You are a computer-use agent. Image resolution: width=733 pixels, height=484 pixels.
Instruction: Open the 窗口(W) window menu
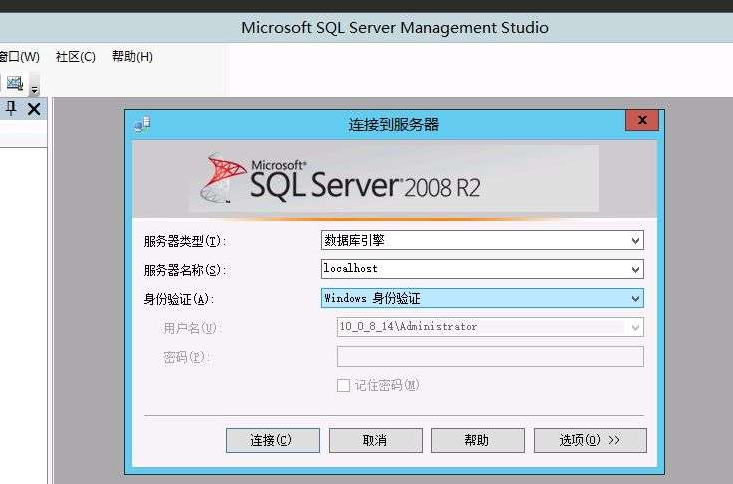coord(20,57)
